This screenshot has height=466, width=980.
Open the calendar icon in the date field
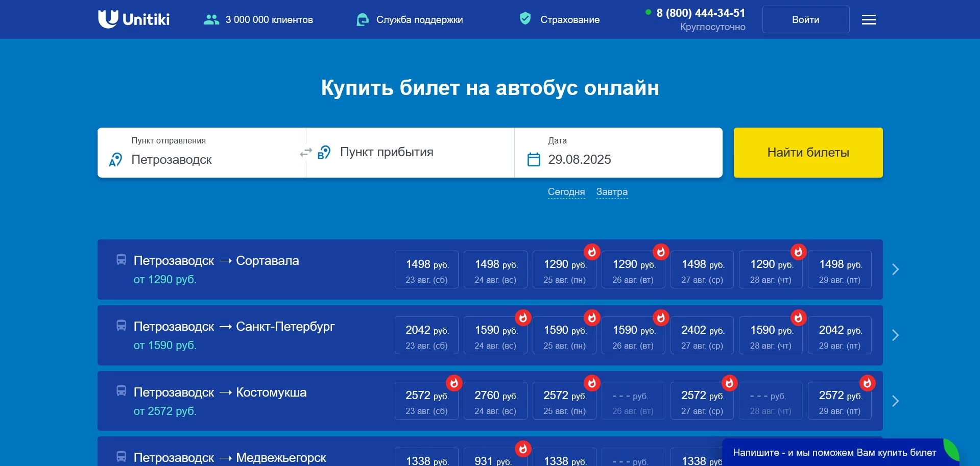(x=533, y=159)
